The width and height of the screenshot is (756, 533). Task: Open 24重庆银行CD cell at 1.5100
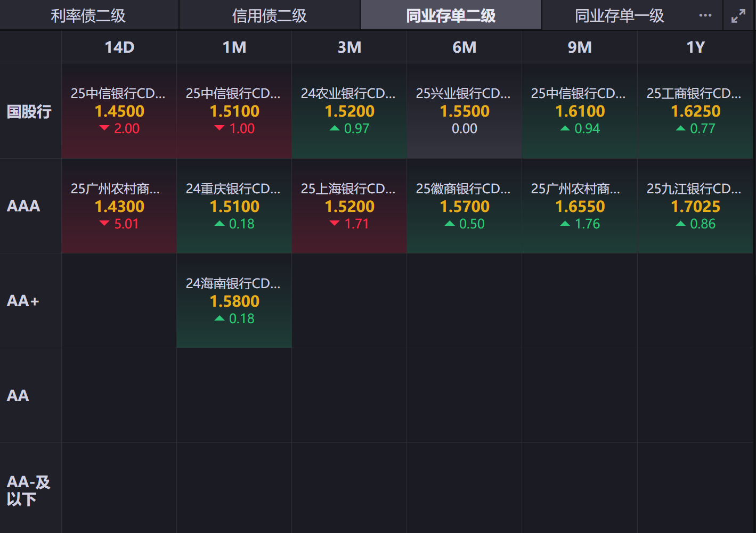coord(234,206)
